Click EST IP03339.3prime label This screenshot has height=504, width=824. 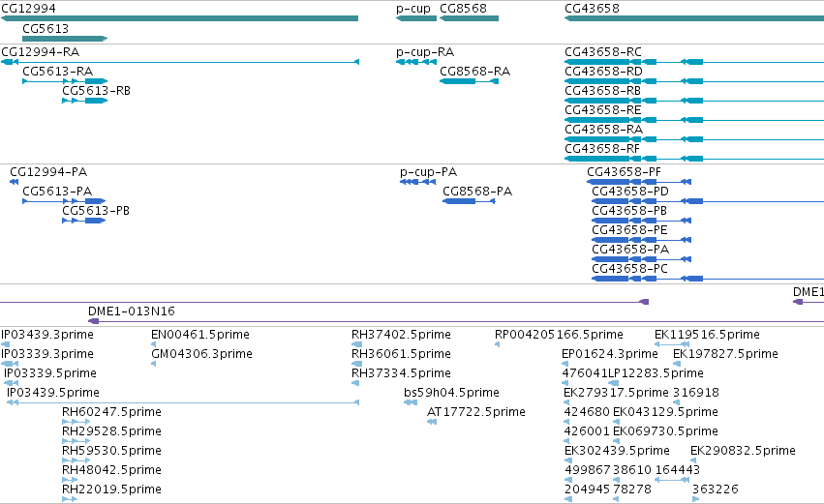[x=47, y=354]
